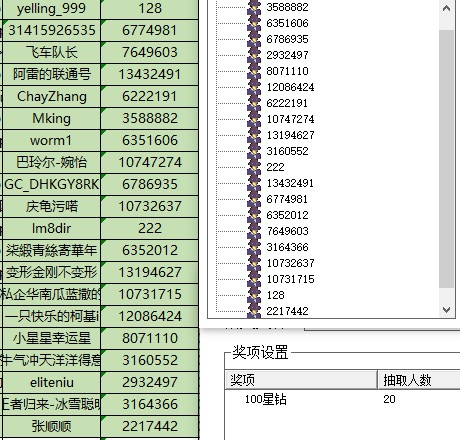Select the eliteniu cell
This screenshot has height=440, width=460.
click(x=51, y=382)
